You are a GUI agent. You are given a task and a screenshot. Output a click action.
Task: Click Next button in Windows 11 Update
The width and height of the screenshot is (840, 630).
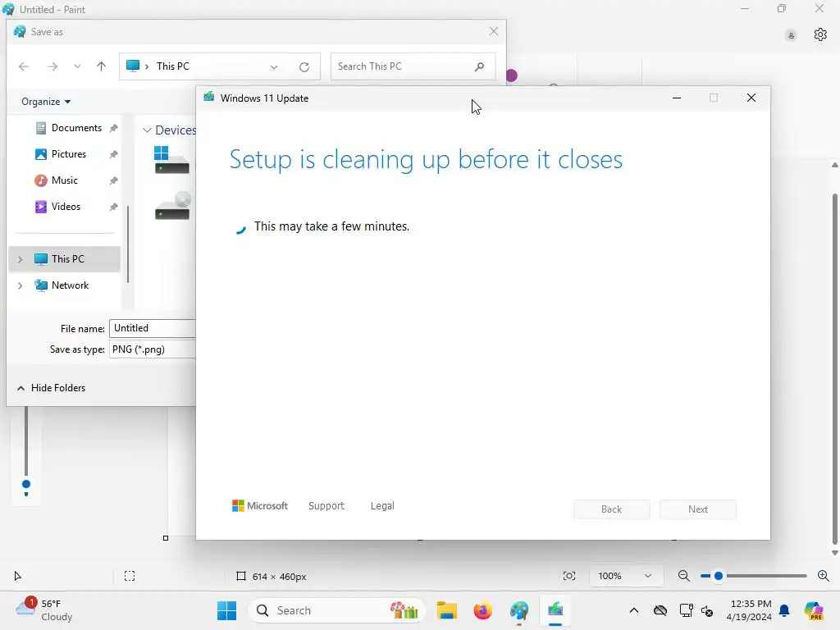tap(697, 509)
